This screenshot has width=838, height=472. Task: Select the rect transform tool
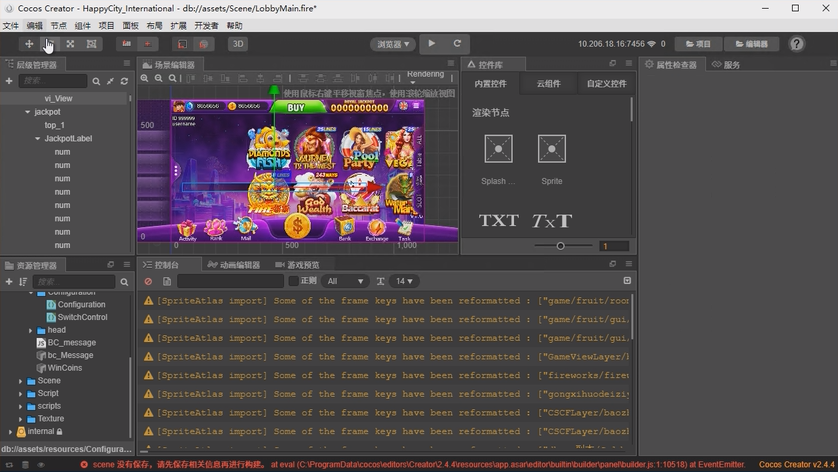(91, 44)
